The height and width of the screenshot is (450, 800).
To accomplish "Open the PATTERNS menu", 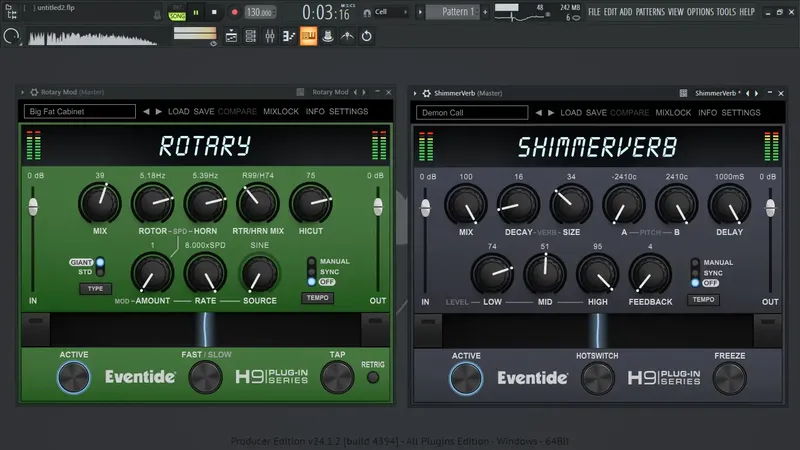I will click(650, 11).
